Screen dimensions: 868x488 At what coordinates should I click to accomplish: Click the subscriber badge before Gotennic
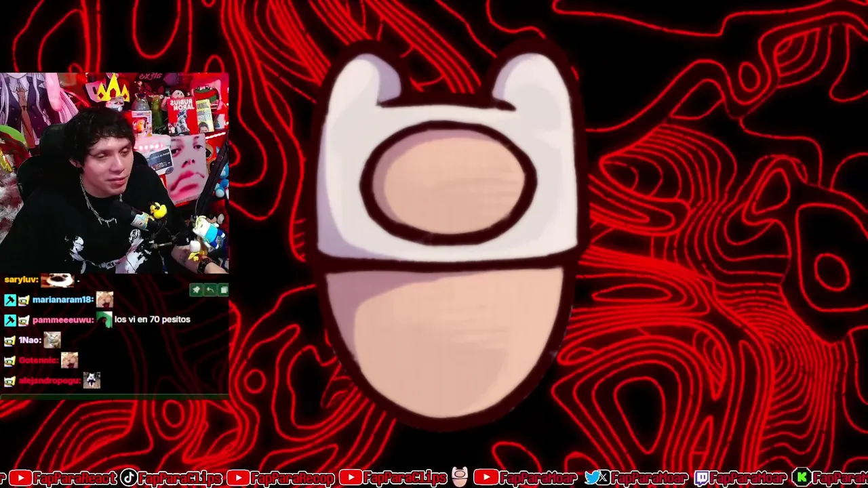click(10, 361)
